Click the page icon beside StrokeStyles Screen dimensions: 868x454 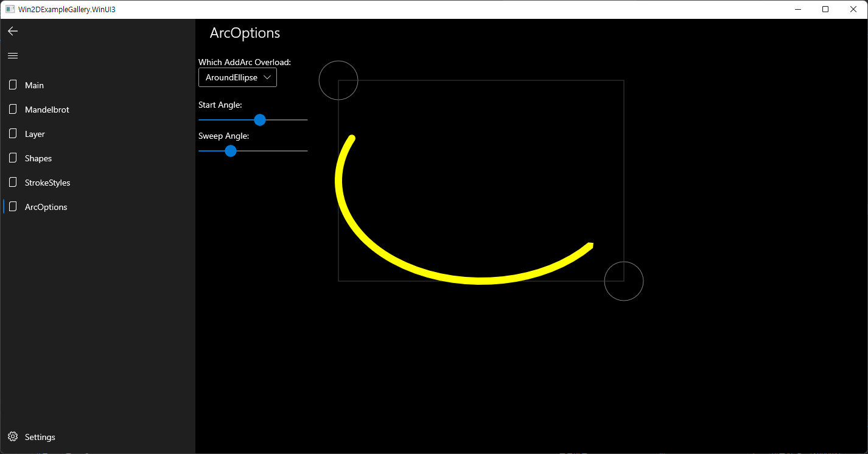coord(13,183)
